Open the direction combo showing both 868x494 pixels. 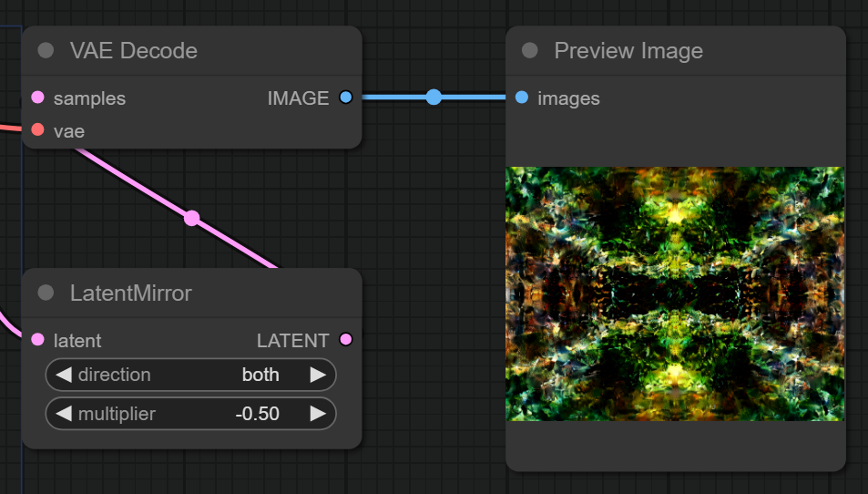pyautogui.click(x=190, y=375)
